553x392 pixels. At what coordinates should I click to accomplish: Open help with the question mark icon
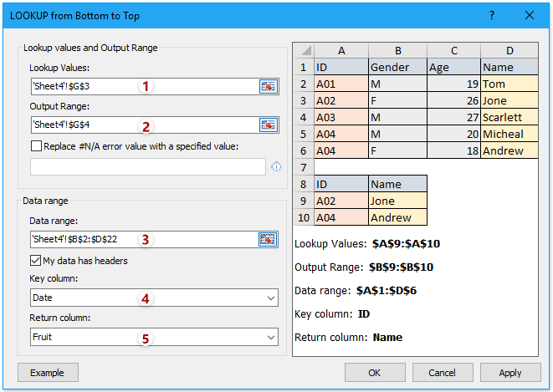tap(491, 15)
